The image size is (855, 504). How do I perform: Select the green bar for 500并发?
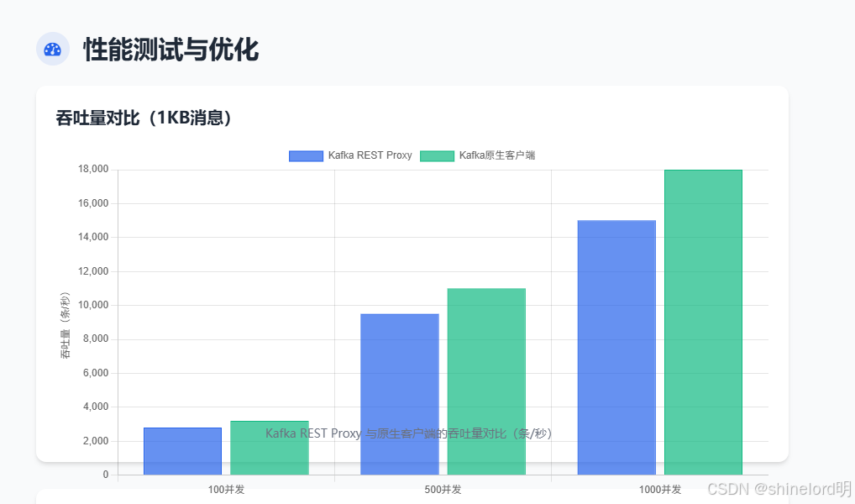(486, 381)
